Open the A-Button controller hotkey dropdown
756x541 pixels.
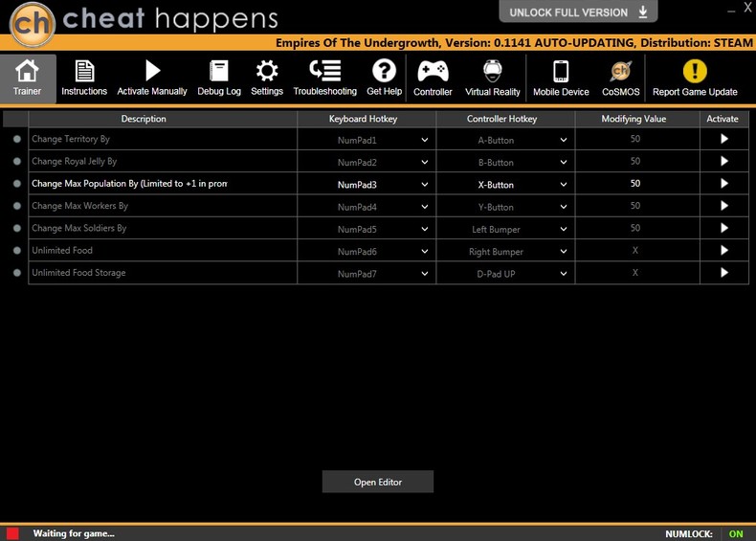pyautogui.click(x=563, y=140)
